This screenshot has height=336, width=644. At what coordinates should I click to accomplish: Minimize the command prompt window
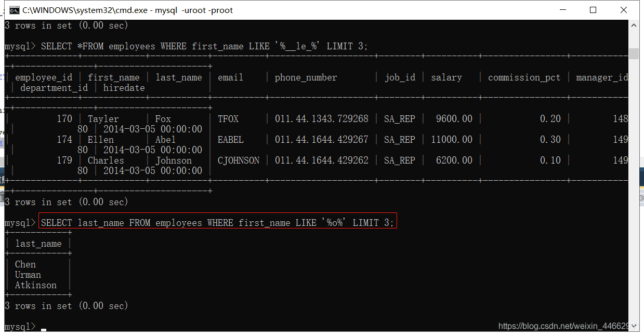point(562,10)
